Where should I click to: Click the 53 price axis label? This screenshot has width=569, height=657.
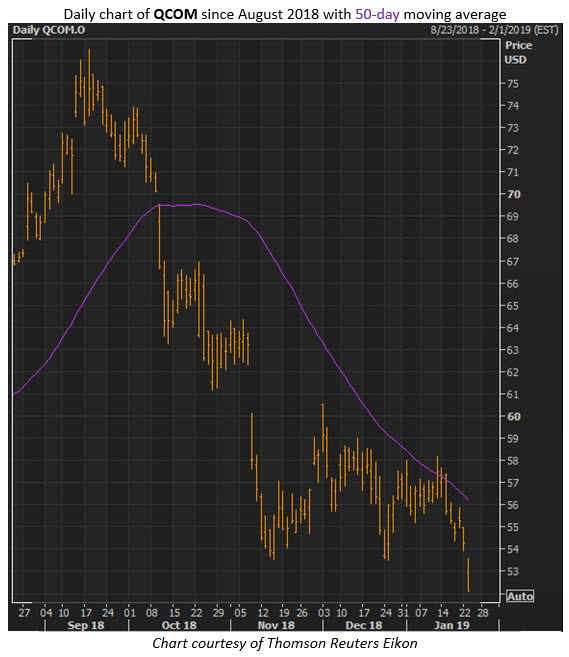pos(512,572)
